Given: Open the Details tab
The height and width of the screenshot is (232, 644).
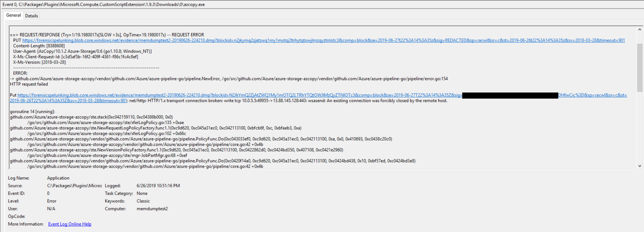Looking at the screenshot, I should pyautogui.click(x=31, y=16).
